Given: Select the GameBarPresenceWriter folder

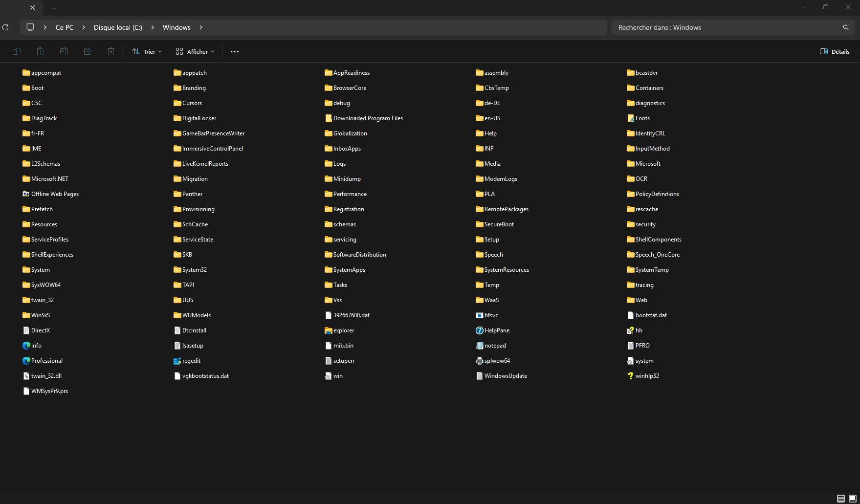Looking at the screenshot, I should click(x=209, y=133).
